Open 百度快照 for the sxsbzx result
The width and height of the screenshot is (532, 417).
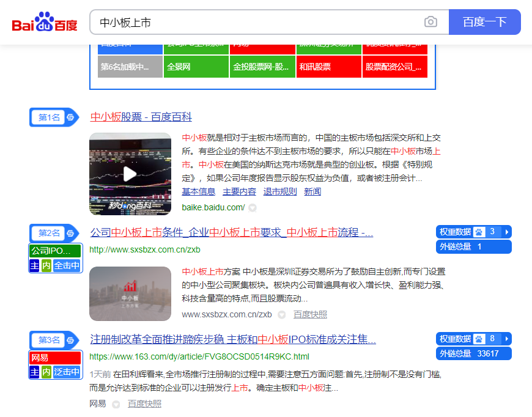coord(310,314)
